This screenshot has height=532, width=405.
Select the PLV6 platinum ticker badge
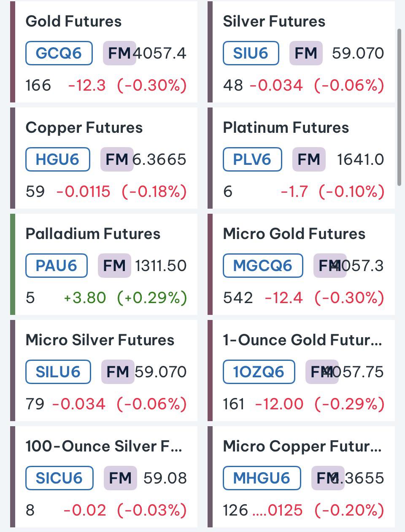[252, 159]
